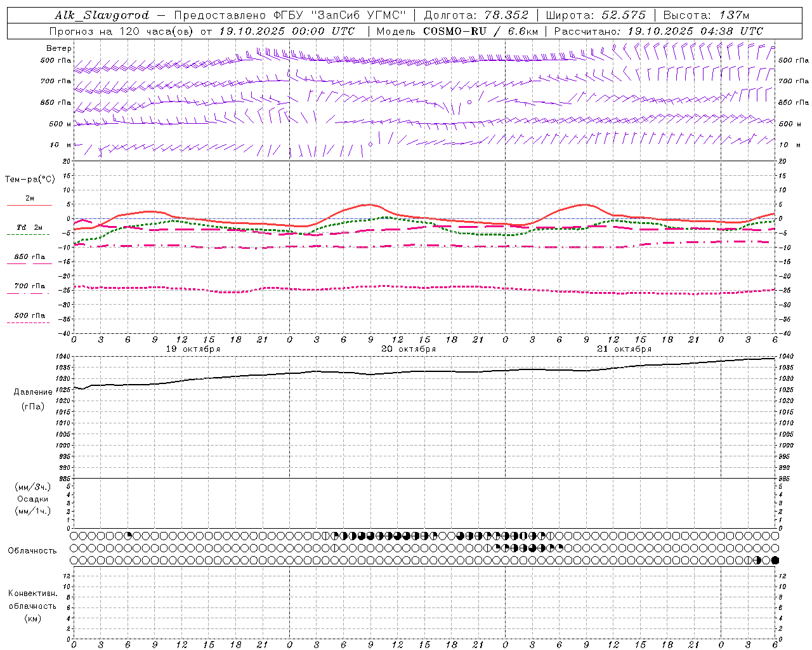Select the provider text ФГБУ "ЗапСиб УГМС"
This screenshot has width=812, height=650.
coord(341,15)
